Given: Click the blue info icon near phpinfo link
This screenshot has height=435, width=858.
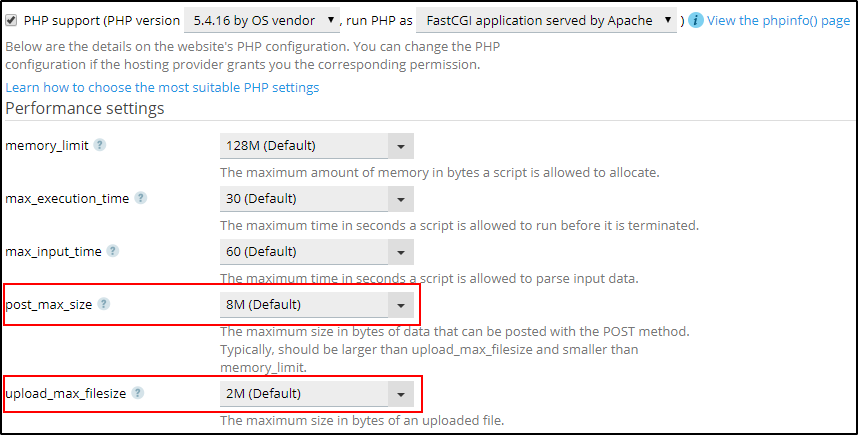Looking at the screenshot, I should pyautogui.click(x=696, y=20).
